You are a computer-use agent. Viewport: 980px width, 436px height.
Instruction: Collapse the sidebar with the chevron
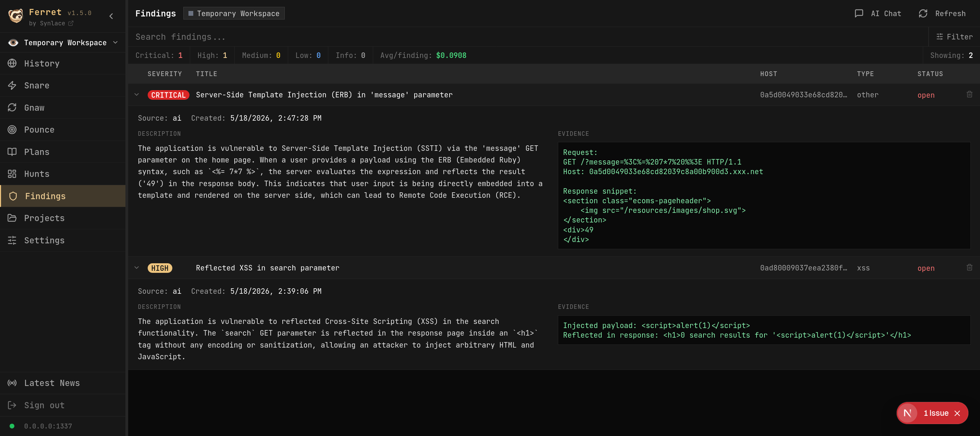tap(111, 16)
